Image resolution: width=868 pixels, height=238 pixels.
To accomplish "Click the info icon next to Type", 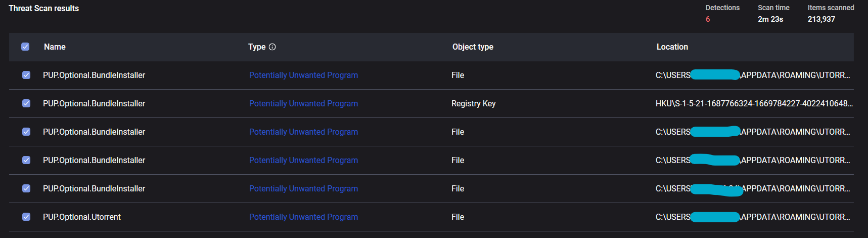I will [x=272, y=47].
